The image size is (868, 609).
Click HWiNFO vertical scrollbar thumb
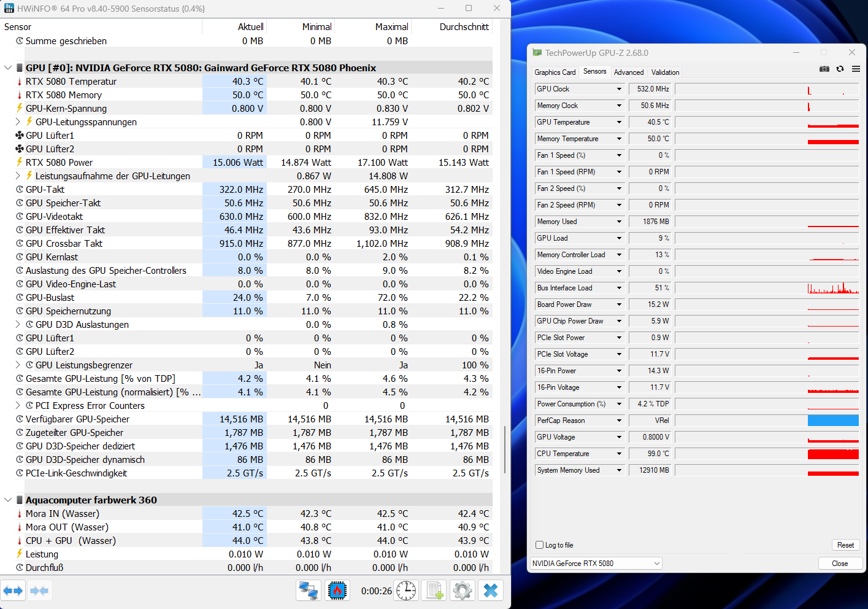pos(505,449)
